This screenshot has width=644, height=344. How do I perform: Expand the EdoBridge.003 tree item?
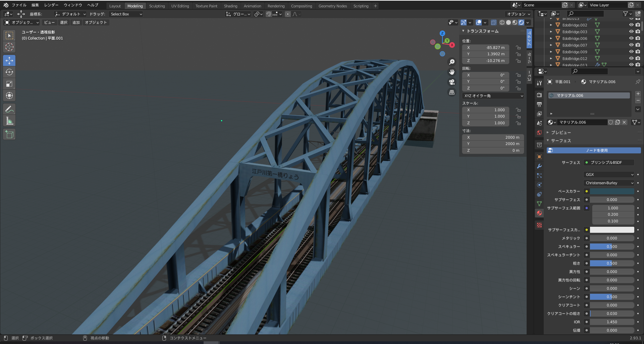tap(551, 32)
